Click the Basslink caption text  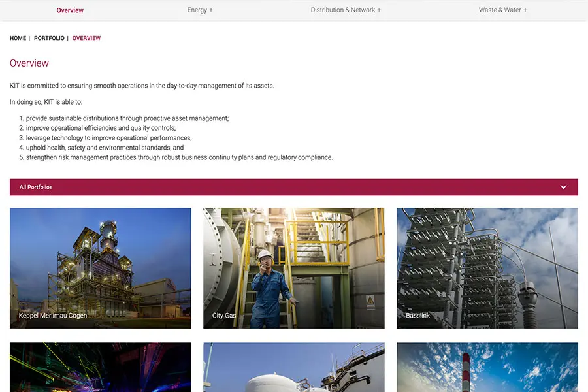point(418,316)
